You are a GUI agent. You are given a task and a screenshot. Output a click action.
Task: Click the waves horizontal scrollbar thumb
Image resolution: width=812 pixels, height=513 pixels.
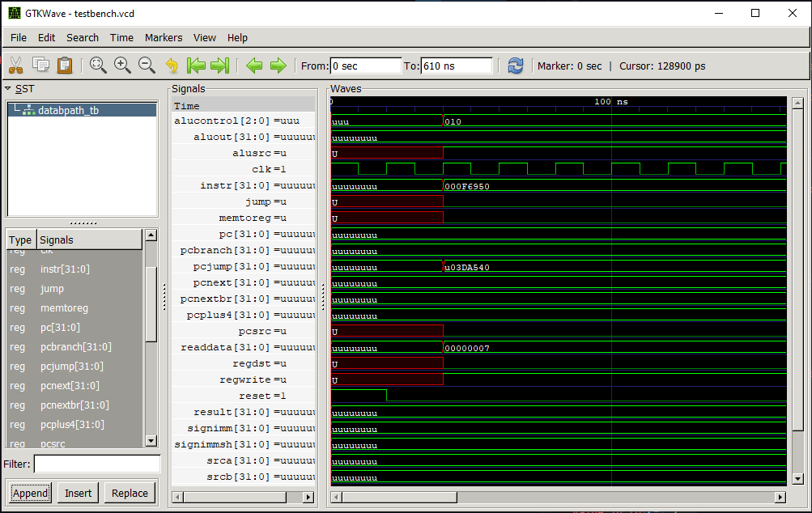[x=399, y=497]
